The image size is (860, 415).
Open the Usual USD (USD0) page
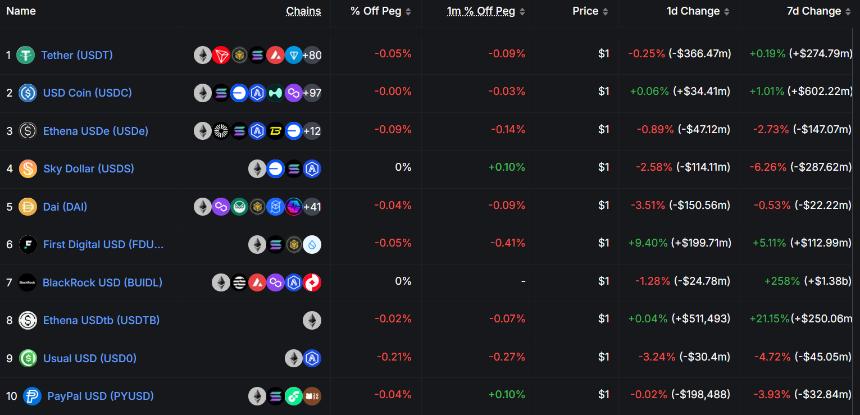click(x=90, y=358)
